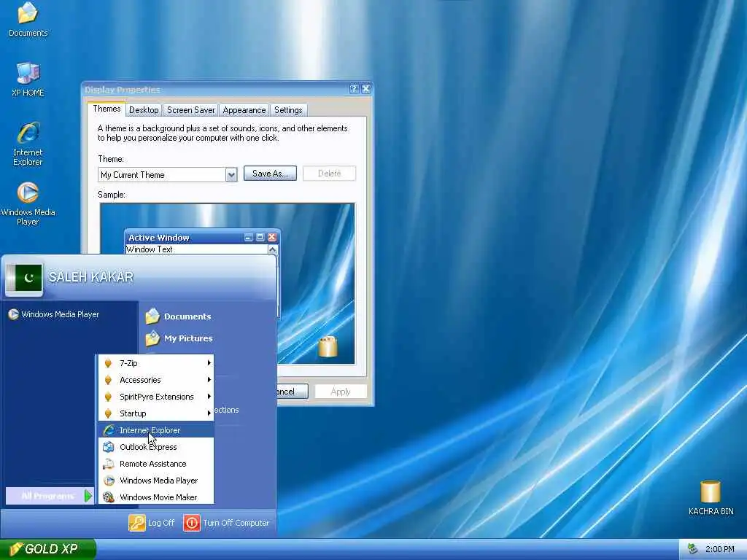Click the help question mark button
This screenshot has height=560, width=747.
pos(354,89)
